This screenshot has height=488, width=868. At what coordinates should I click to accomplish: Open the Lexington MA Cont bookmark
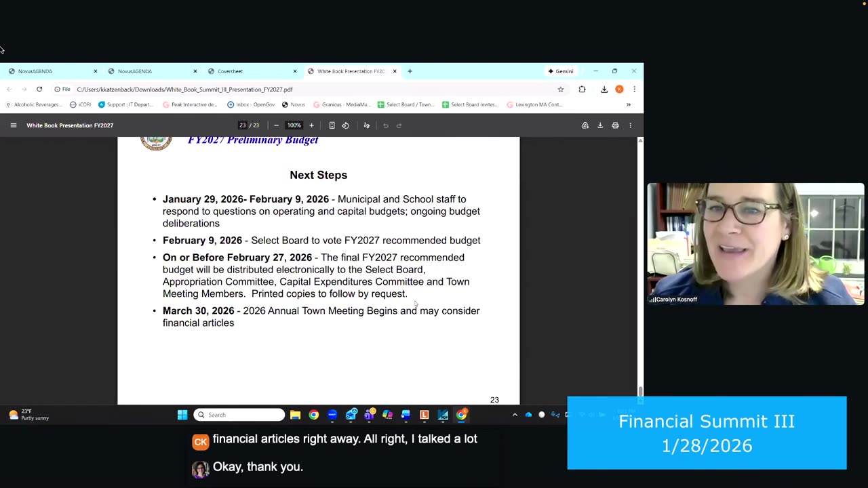pyautogui.click(x=534, y=104)
